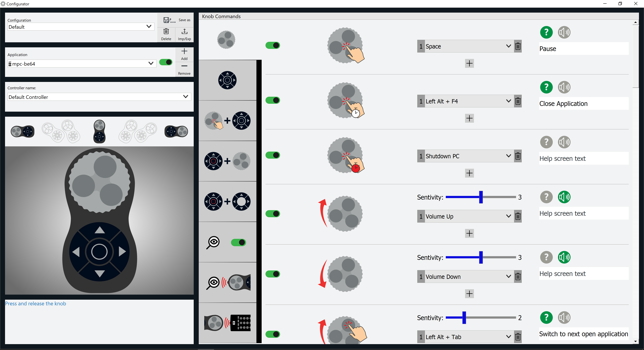Toggle off the Shutdown PC knob command
Viewport: 644px width, 350px height.
tap(273, 155)
